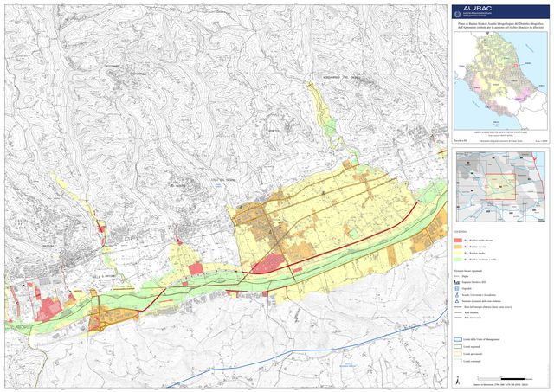Click the 'Dighe' legend label
Viewport: 554px width, 392px height.
point(466,276)
